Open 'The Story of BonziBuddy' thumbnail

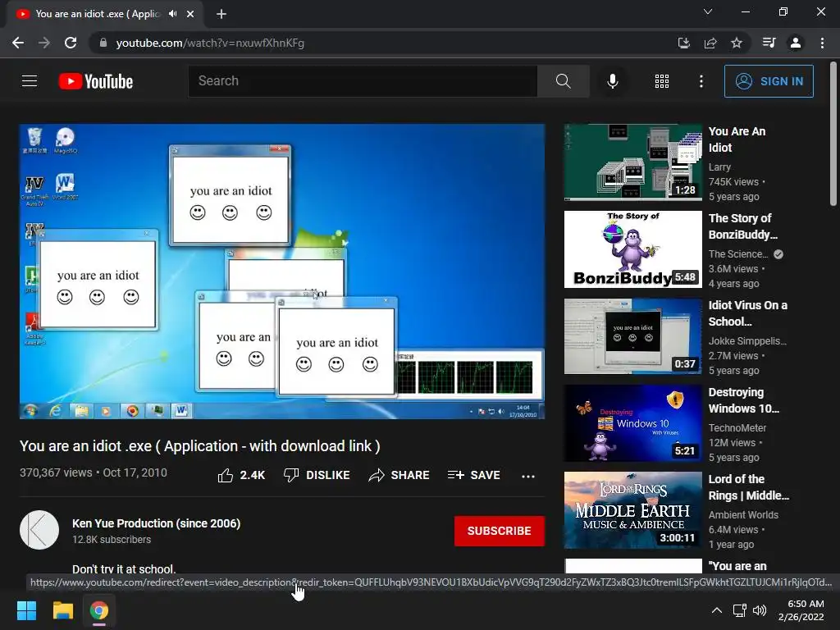point(632,249)
